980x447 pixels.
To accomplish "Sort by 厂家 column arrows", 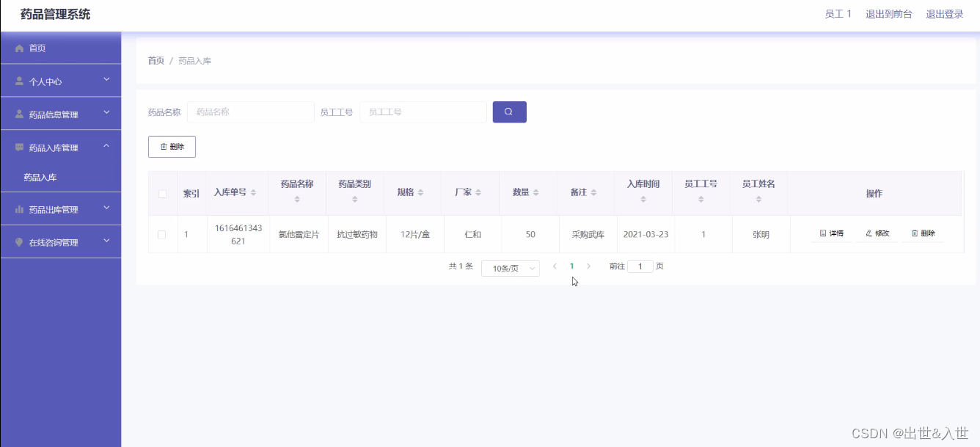I will (x=478, y=192).
